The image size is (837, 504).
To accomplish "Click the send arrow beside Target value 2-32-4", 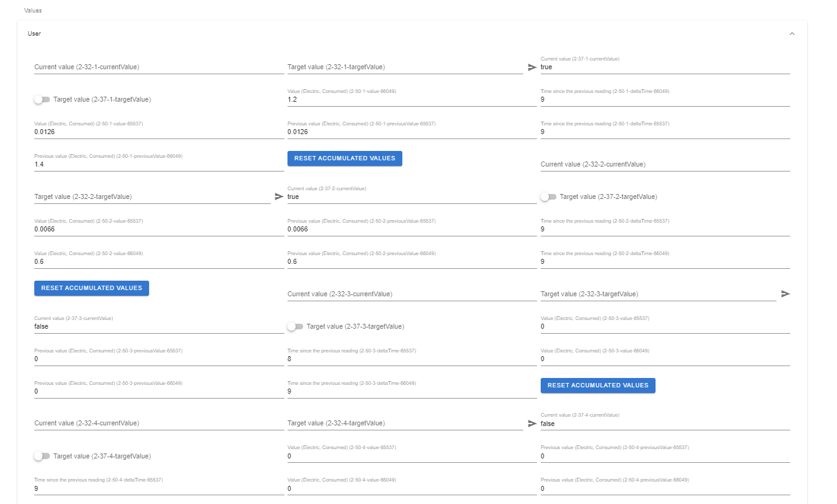I will tap(531, 424).
